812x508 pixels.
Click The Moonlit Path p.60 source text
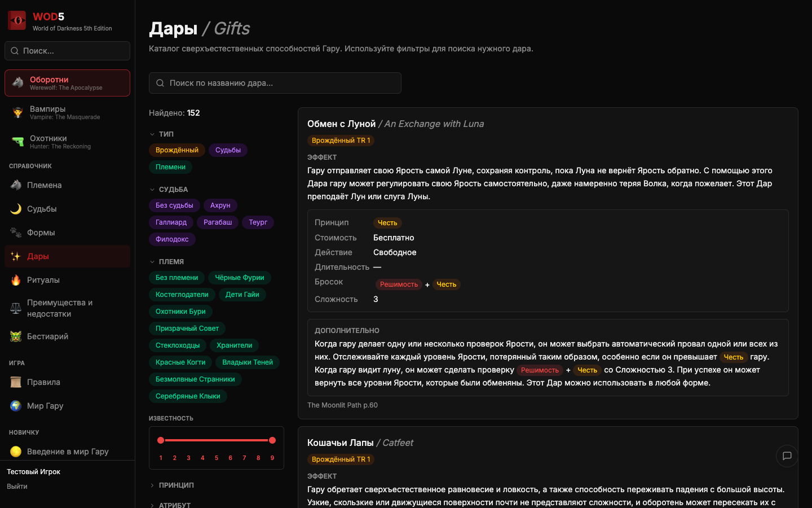pos(342,405)
